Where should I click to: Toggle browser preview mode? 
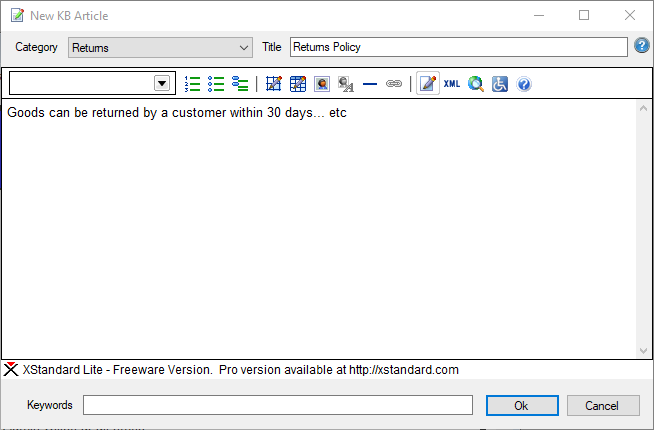(x=476, y=84)
